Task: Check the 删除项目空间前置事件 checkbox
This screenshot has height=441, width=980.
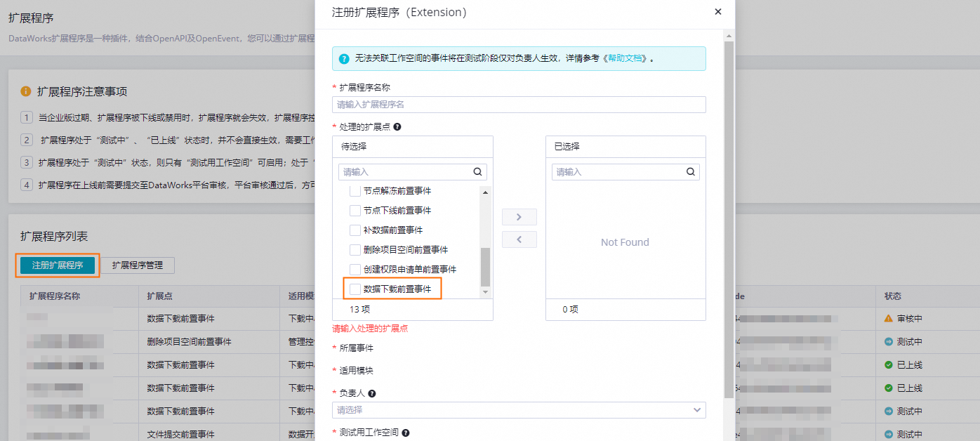Action: 355,250
